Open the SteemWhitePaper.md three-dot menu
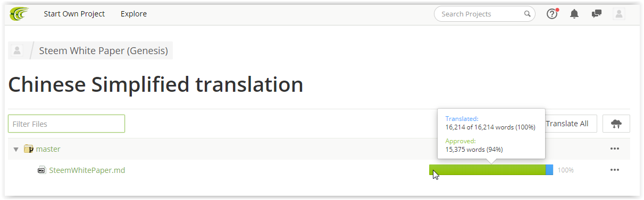644x200 pixels. point(615,170)
